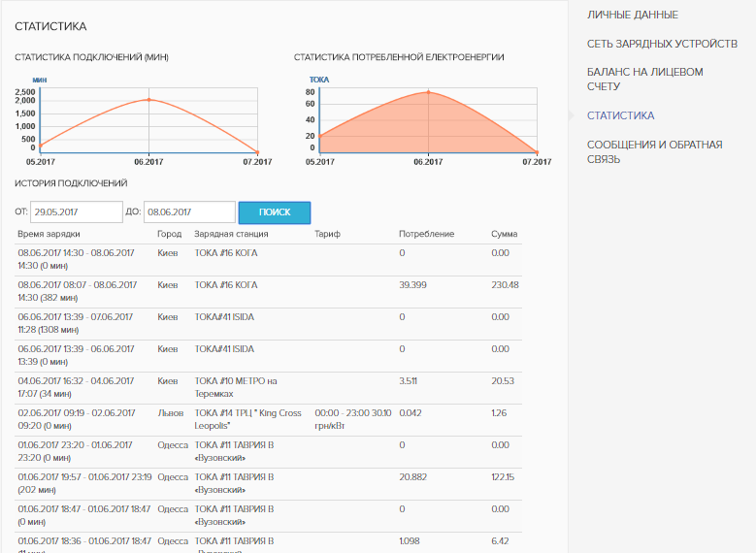Click the 07.2017 end point on energy chart
Image resolution: width=756 pixels, height=553 pixels.
pyautogui.click(x=537, y=152)
